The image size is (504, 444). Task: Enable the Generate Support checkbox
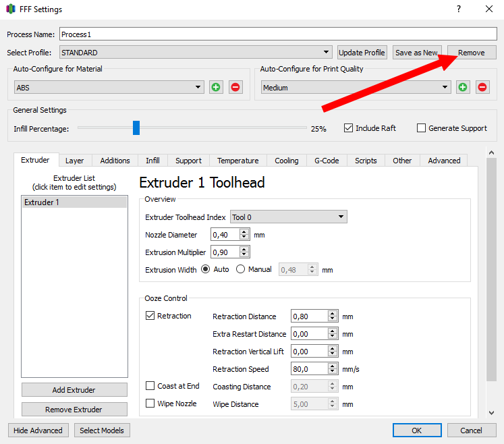coord(422,128)
